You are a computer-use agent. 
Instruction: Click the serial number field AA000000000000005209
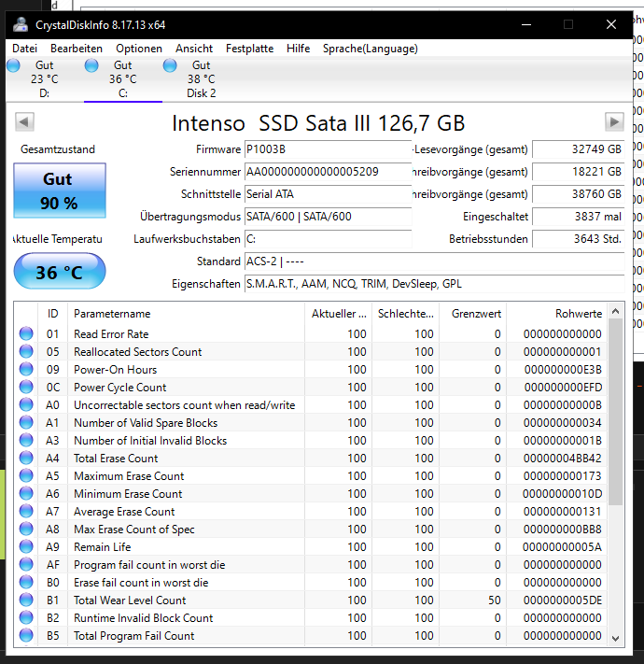[328, 172]
